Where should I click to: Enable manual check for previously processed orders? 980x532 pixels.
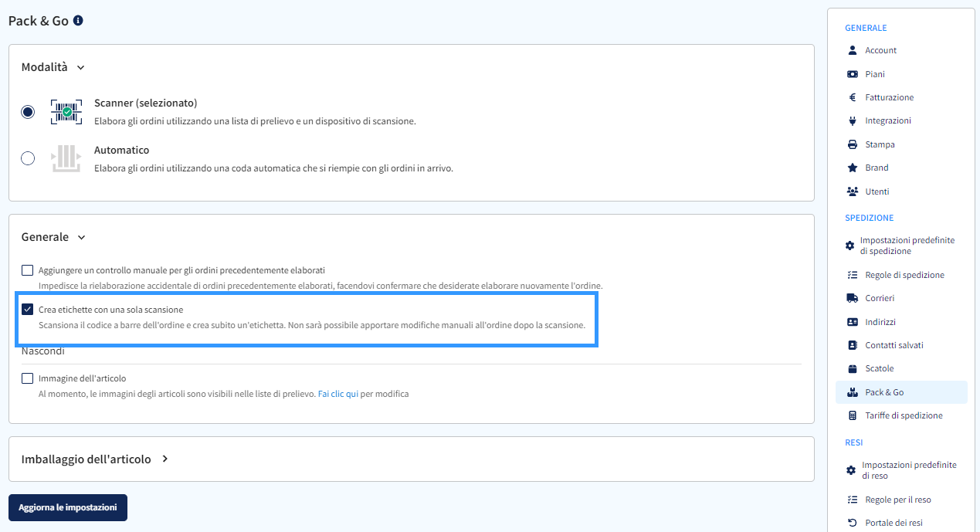[28, 270]
